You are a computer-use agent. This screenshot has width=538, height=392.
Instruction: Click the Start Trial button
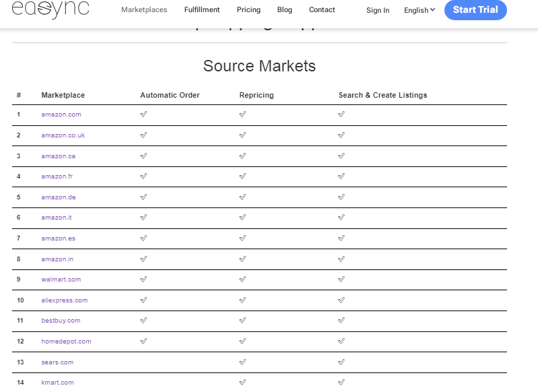pyautogui.click(x=475, y=9)
